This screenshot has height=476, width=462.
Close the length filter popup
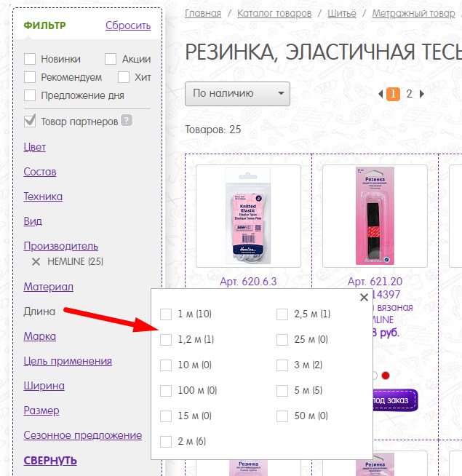click(364, 297)
